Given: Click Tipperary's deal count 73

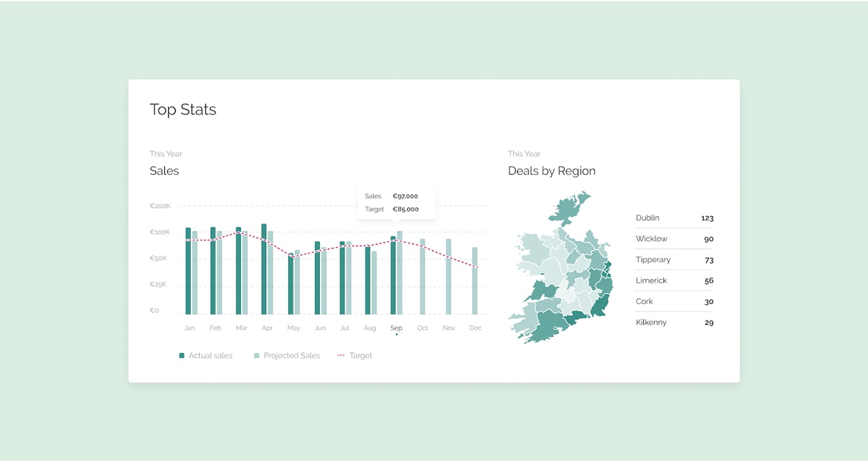Looking at the screenshot, I should pyautogui.click(x=709, y=260).
